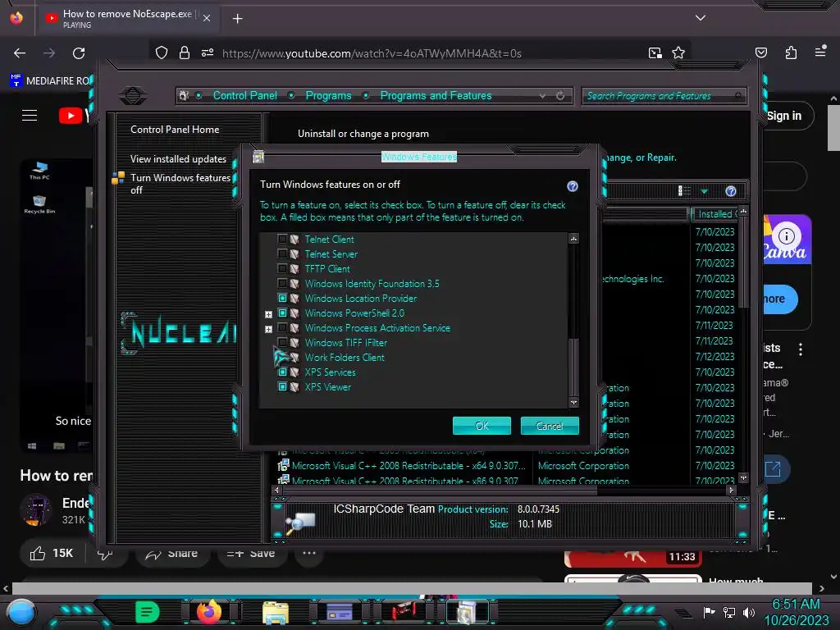The image size is (840, 630).
Task: Open Pocket save icon
Action: pos(760,52)
